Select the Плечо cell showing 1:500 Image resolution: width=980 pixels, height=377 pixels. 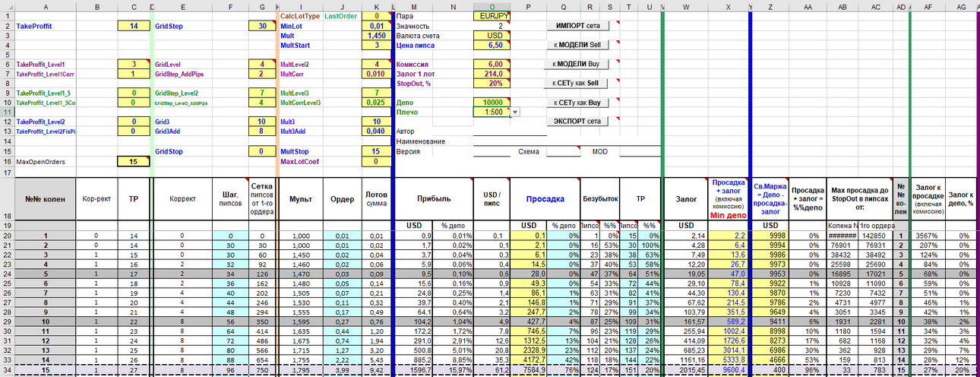[492, 112]
